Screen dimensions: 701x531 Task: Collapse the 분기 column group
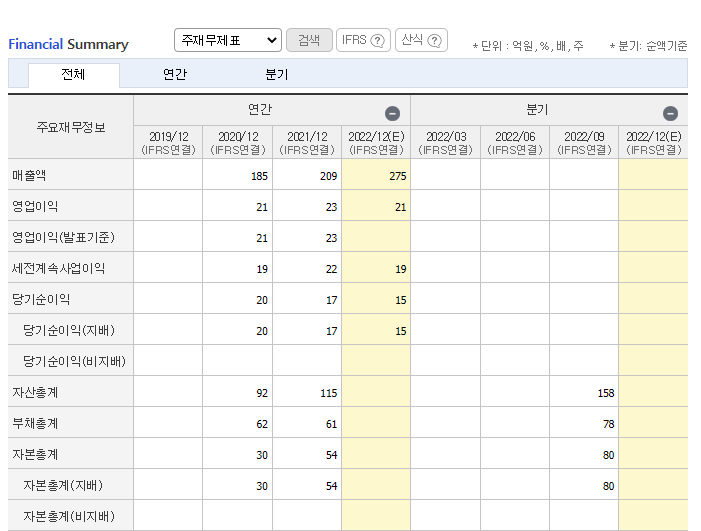670,114
